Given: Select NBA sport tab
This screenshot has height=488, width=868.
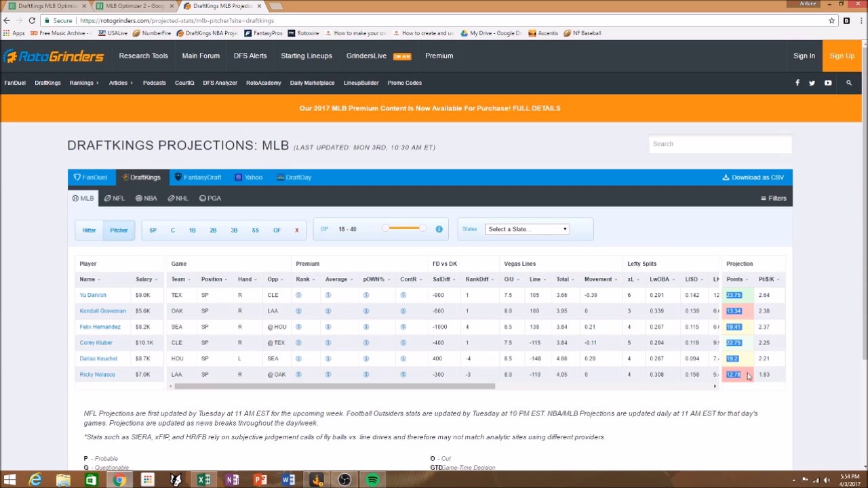Looking at the screenshot, I should tap(146, 198).
